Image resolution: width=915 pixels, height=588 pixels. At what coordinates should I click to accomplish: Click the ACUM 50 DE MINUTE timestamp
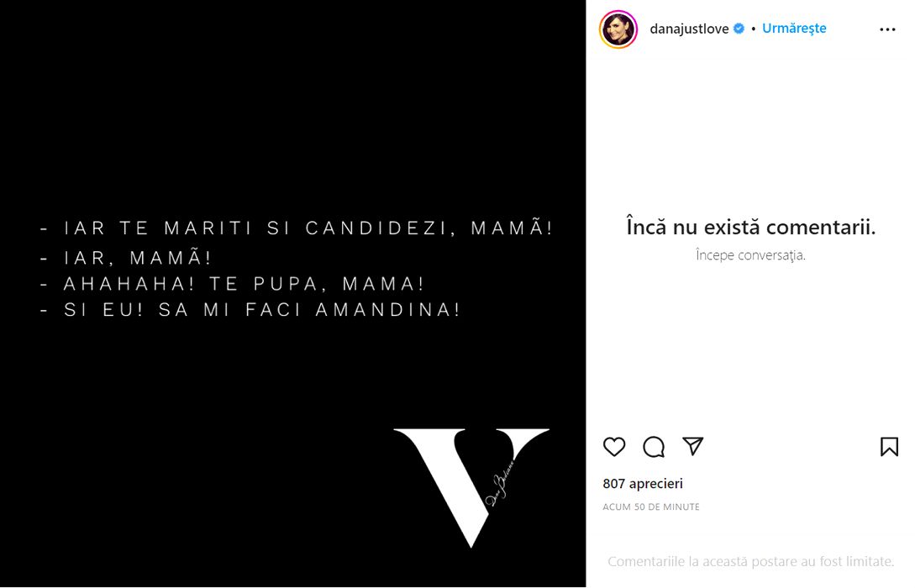(651, 507)
